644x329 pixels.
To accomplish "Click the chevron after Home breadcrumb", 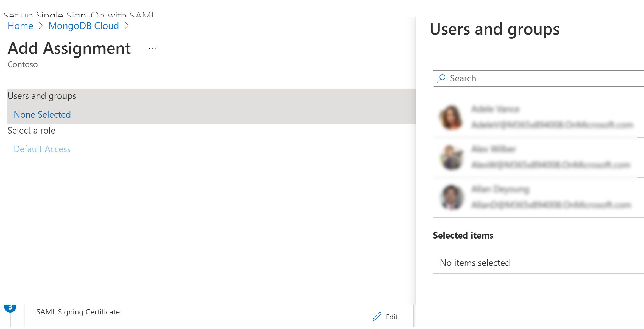I will [41, 26].
